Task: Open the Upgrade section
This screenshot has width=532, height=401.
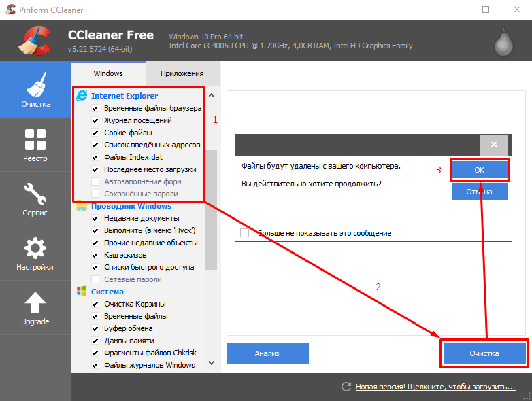Action: tap(35, 307)
